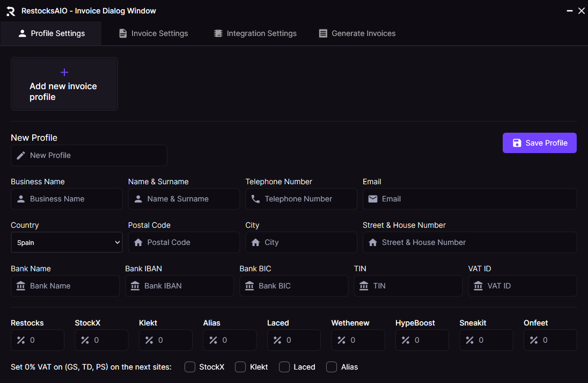Open the Generate Invoices tab
Image resolution: width=588 pixels, height=383 pixels.
[x=357, y=33]
